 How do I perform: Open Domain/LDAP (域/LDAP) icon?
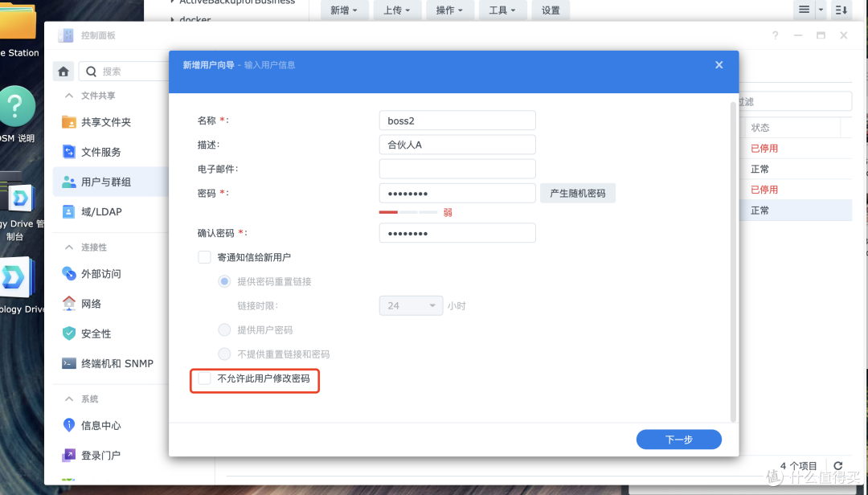(x=68, y=211)
